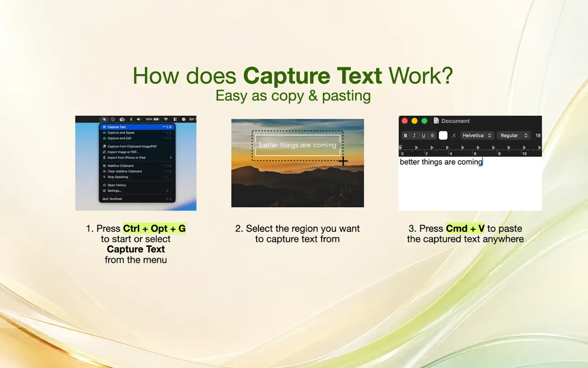Expand the Import from iPhone or iPad submenu
588x368 pixels.
[x=137, y=158]
